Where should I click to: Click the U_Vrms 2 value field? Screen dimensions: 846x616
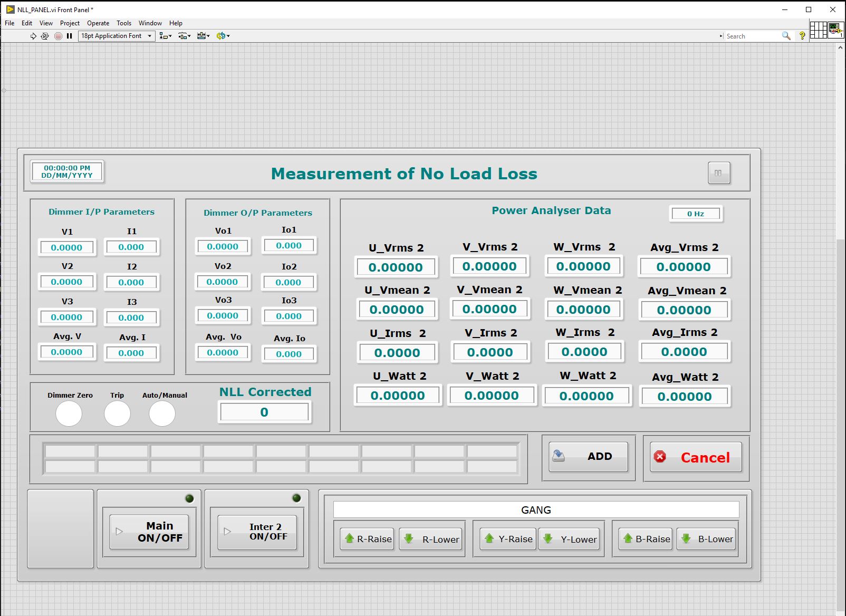pyautogui.click(x=396, y=267)
